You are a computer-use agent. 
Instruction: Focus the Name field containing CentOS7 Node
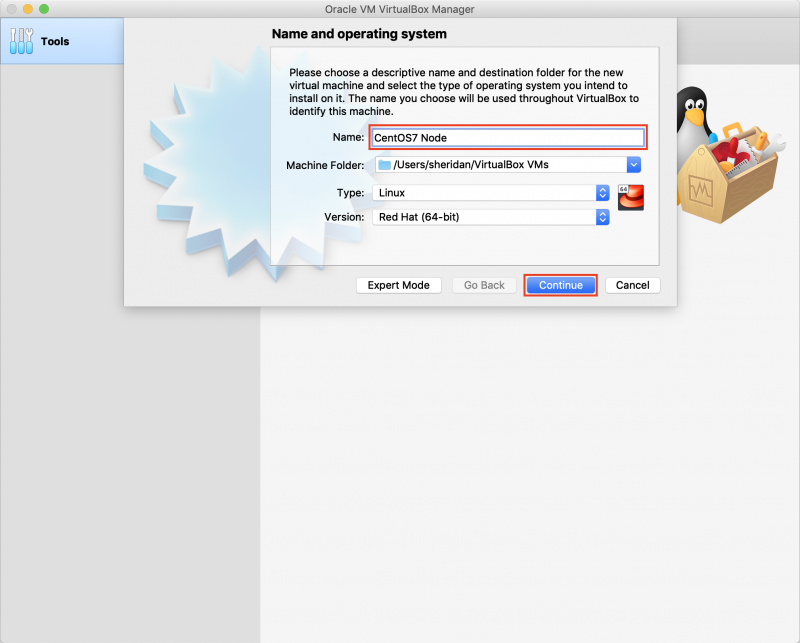[508, 138]
